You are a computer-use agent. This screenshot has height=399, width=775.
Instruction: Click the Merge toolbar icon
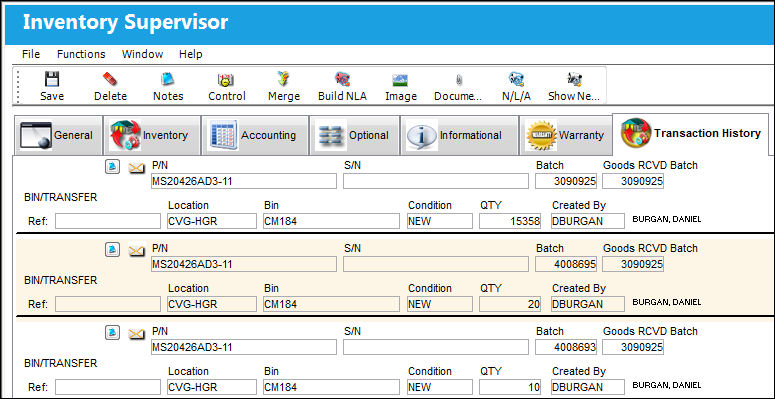coord(284,80)
